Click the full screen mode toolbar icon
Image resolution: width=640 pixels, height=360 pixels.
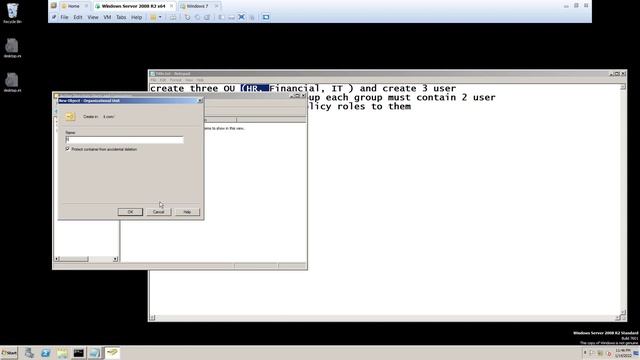click(x=242, y=17)
